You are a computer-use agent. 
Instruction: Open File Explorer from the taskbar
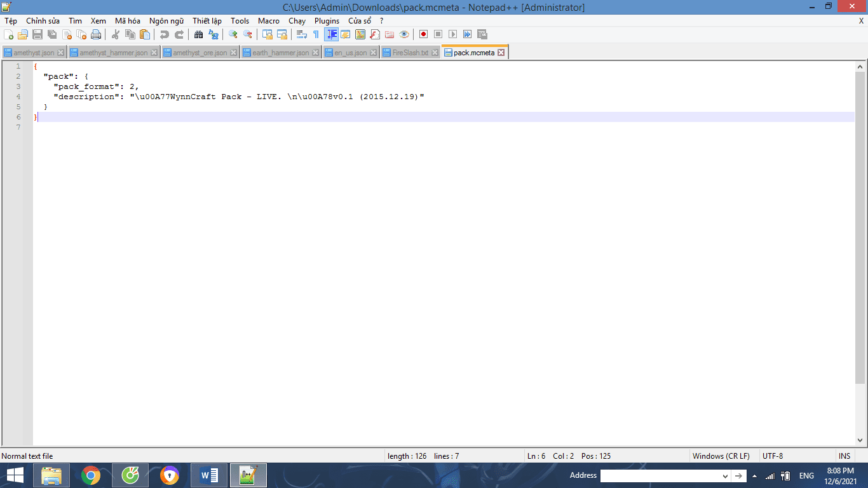pyautogui.click(x=51, y=475)
